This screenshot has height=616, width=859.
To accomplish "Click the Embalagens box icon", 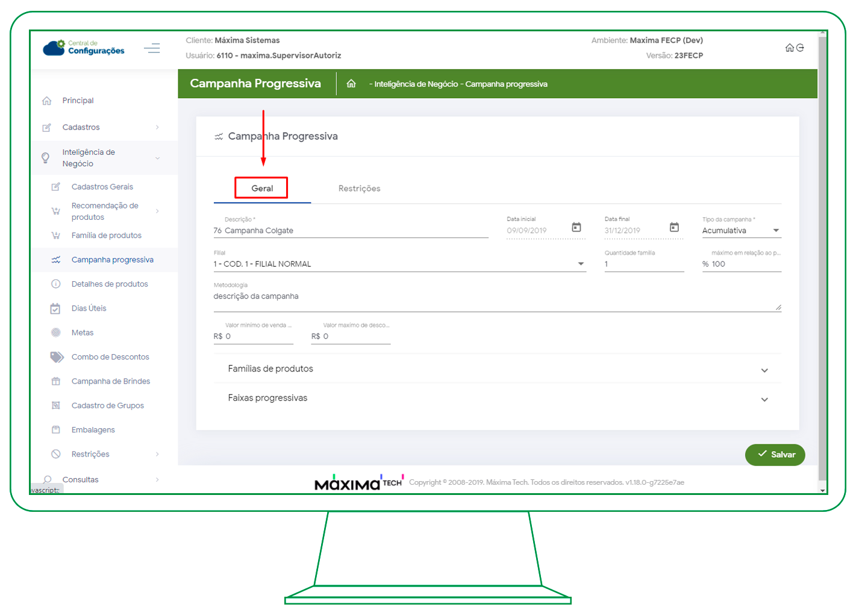I will (x=55, y=430).
